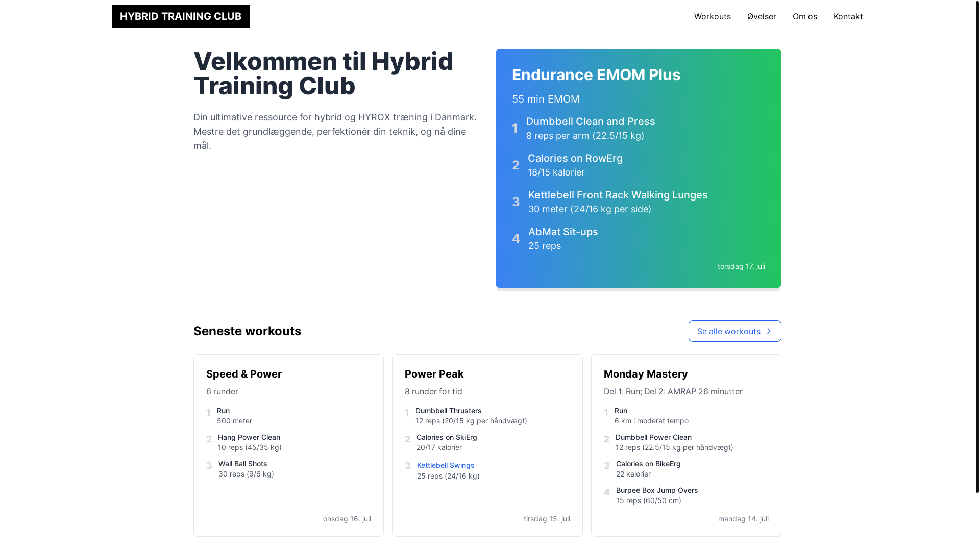Click chevron arrow in Se alle workouts

768,331
